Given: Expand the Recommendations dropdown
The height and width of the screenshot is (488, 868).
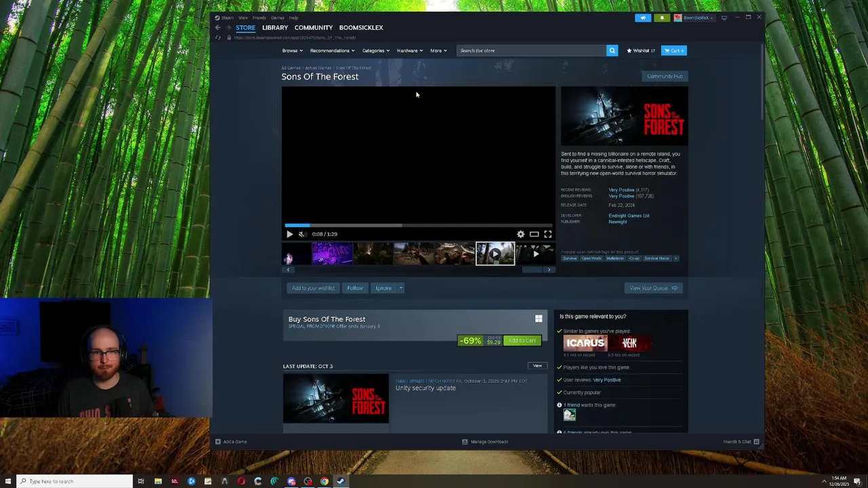Looking at the screenshot, I should click(332, 50).
